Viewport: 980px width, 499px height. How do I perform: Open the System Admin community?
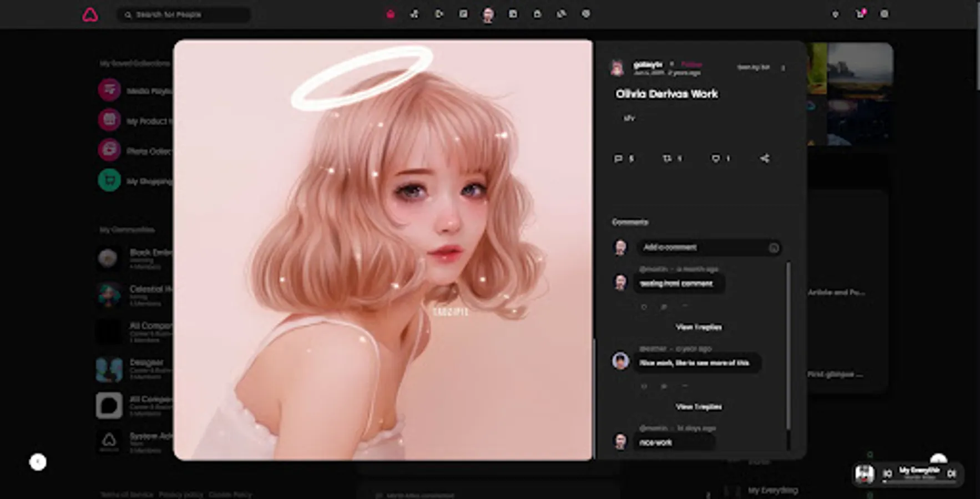click(x=134, y=442)
